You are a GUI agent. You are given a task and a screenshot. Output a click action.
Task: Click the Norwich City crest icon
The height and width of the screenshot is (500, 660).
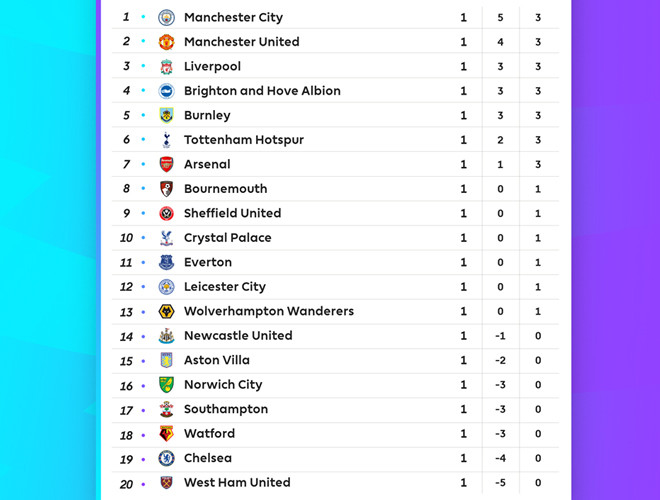pyautogui.click(x=166, y=385)
